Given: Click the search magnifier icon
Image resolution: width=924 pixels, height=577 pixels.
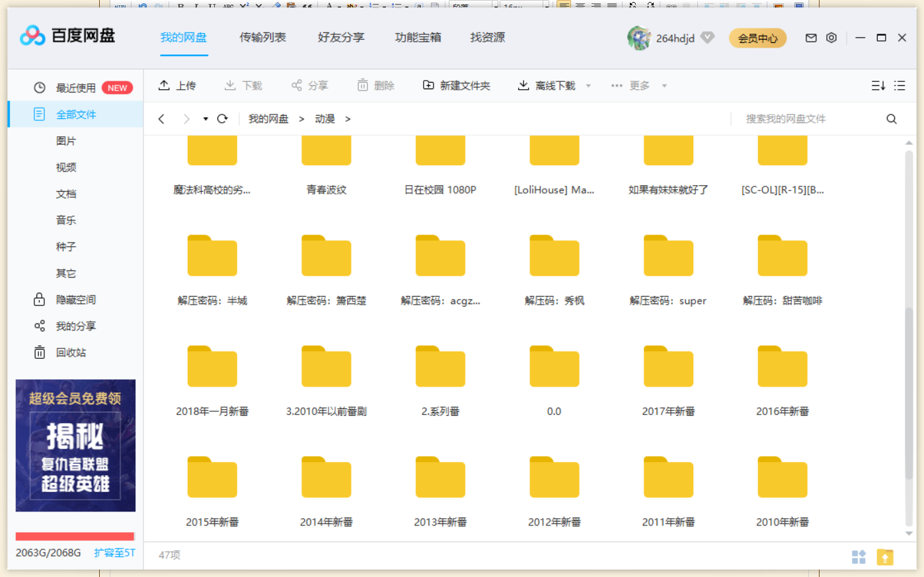Looking at the screenshot, I should (892, 119).
